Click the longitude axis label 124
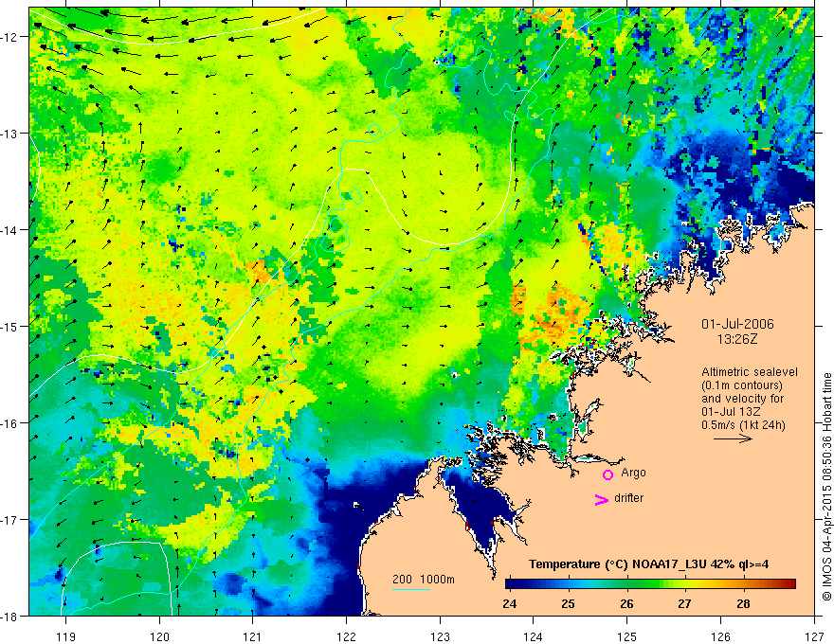The width and height of the screenshot is (834, 644). pos(534,636)
